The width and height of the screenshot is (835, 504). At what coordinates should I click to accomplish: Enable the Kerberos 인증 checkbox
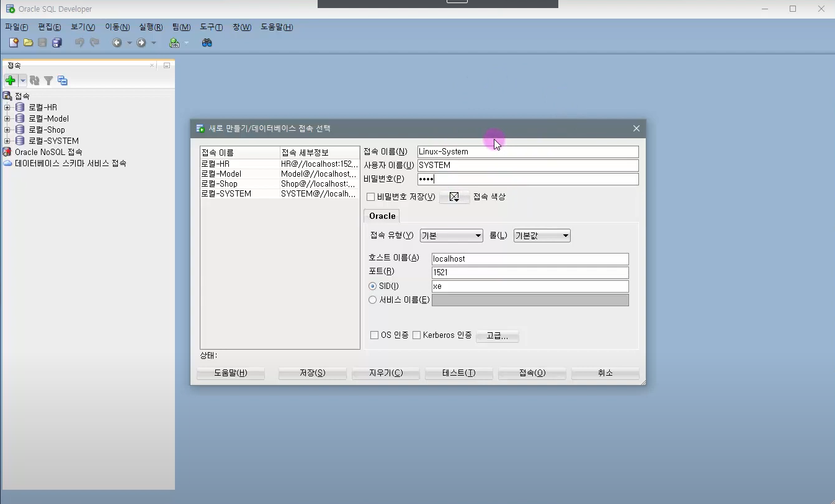[x=417, y=335]
